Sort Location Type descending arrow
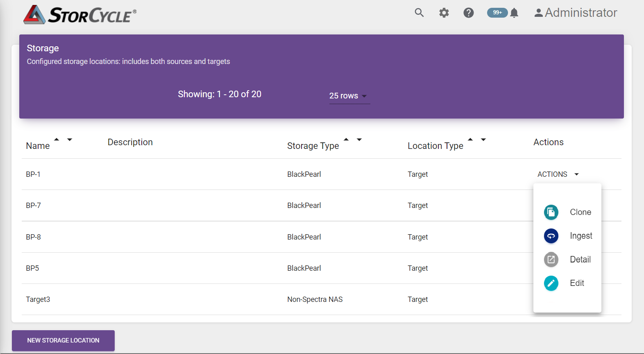This screenshot has height=354, width=644. click(483, 139)
